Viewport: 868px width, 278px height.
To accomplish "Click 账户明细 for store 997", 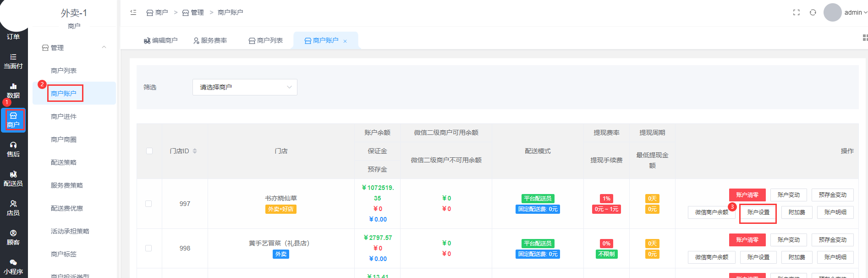I will [835, 212].
